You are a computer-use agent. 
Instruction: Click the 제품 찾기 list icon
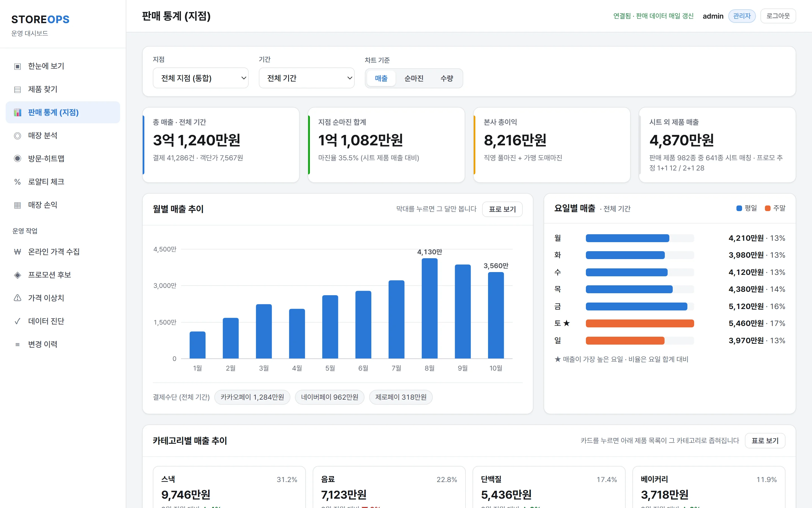tap(17, 89)
